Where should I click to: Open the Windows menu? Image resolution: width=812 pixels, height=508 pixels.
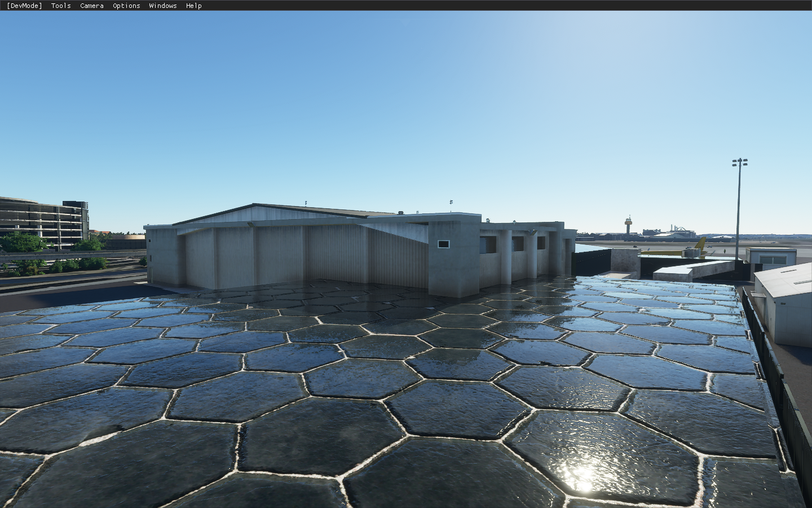click(x=163, y=6)
